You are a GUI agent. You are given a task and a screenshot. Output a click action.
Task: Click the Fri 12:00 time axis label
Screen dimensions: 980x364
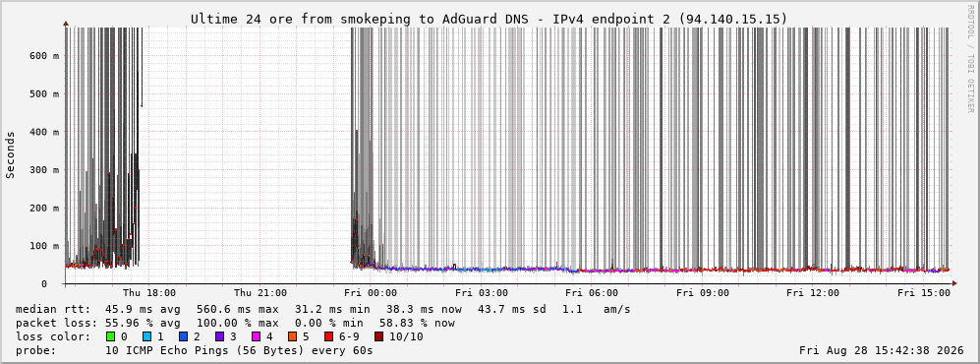pos(813,293)
